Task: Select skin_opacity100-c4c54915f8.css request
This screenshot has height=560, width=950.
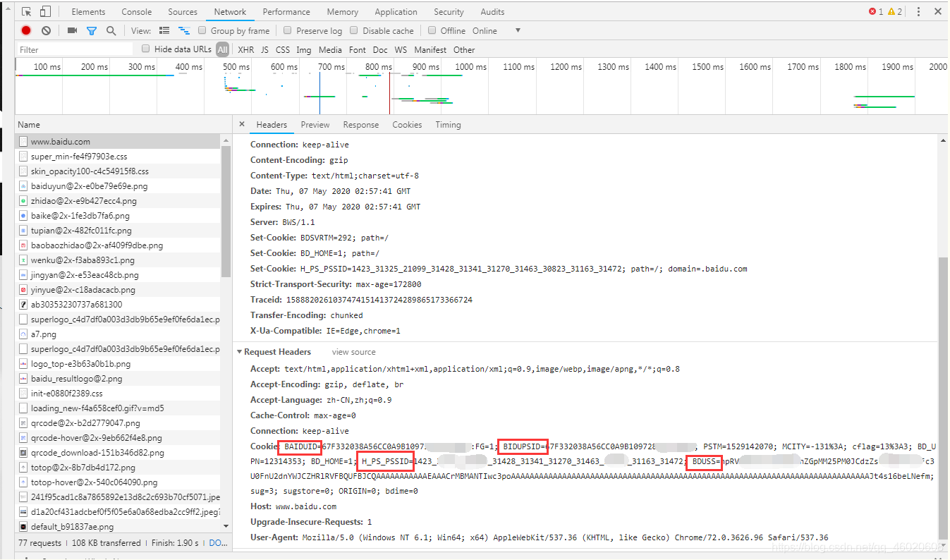Action: click(118, 171)
